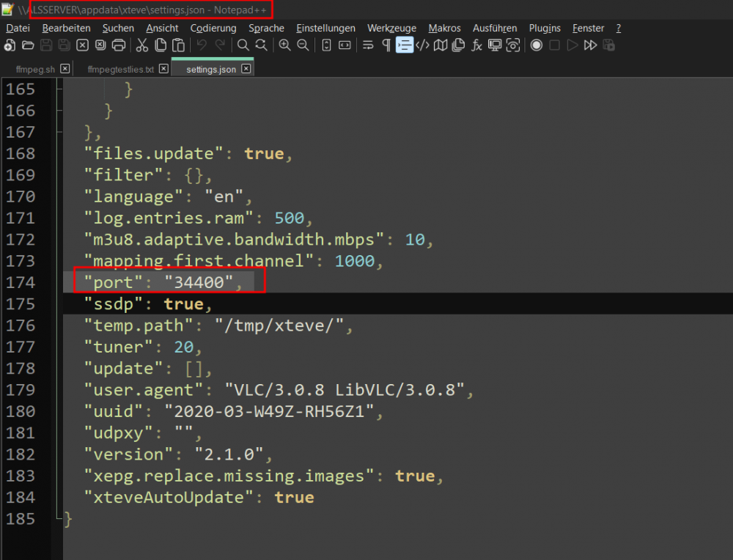Toggle synchronized horizontal scrolling icon
Viewport: 733px width, 560px height.
tap(345, 45)
